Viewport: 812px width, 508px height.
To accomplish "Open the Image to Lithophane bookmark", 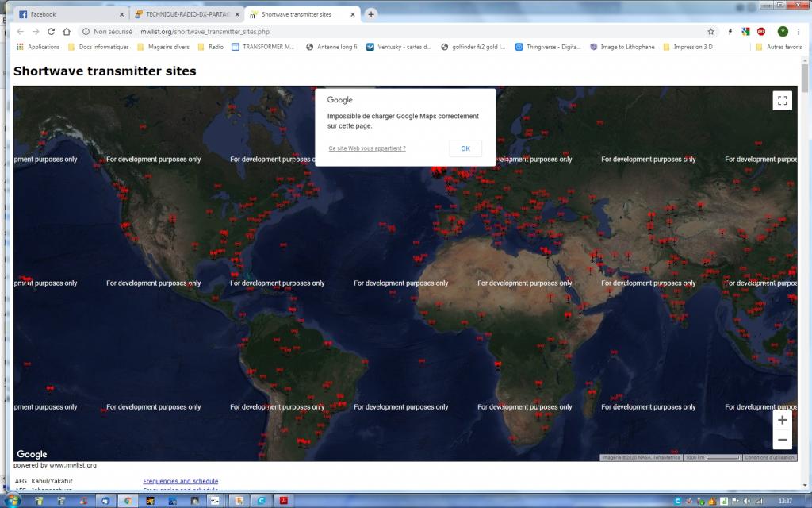I will click(622, 47).
